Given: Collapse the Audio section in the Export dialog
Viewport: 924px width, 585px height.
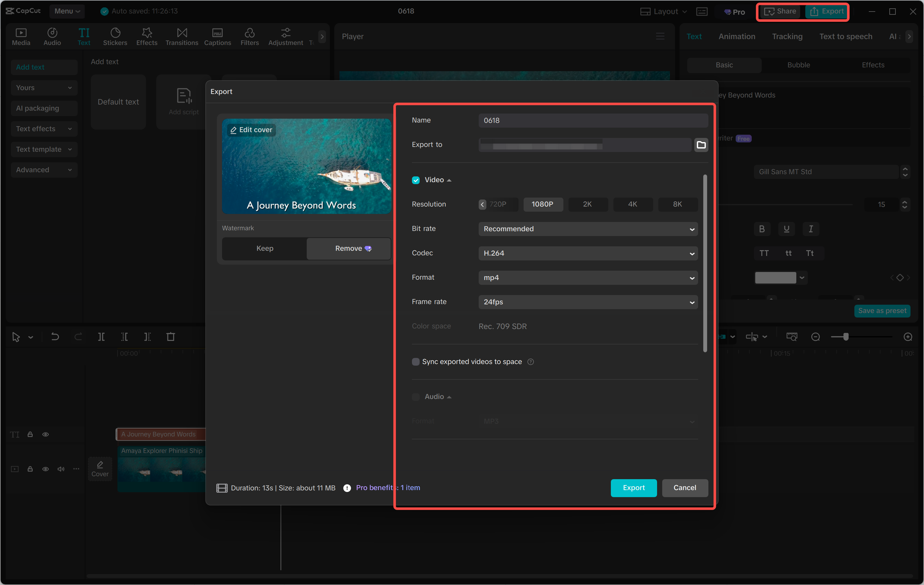Looking at the screenshot, I should point(449,397).
